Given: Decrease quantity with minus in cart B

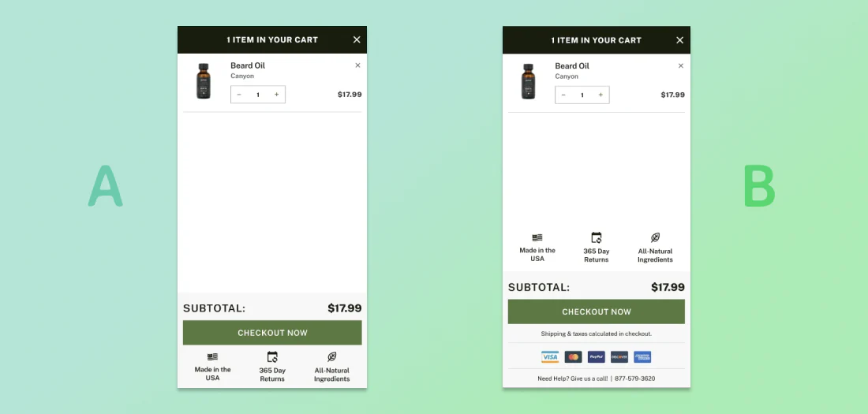Looking at the screenshot, I should [x=563, y=95].
